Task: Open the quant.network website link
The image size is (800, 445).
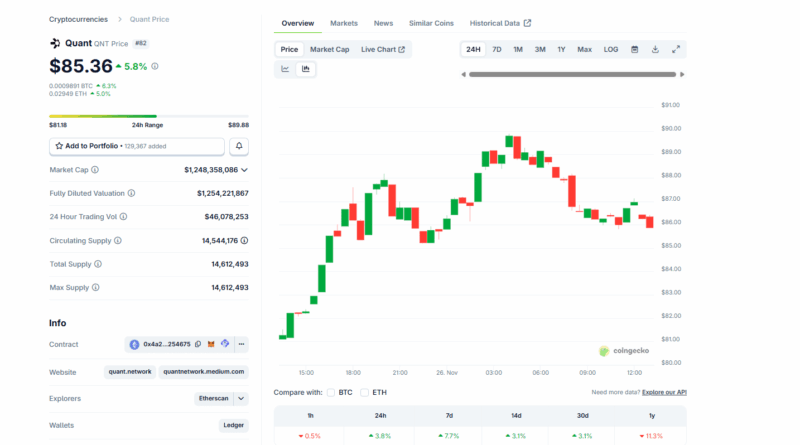Action: (130, 371)
